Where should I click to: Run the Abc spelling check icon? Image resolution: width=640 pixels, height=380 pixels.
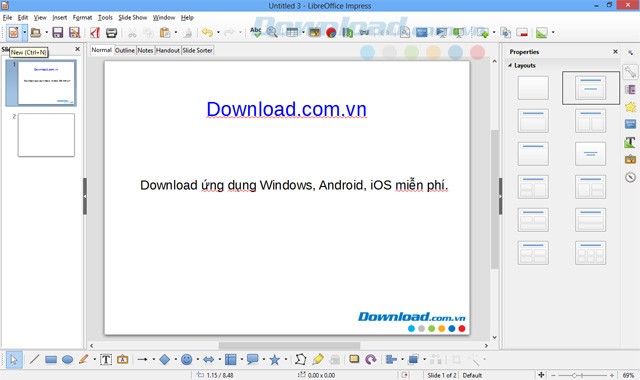pos(256,32)
